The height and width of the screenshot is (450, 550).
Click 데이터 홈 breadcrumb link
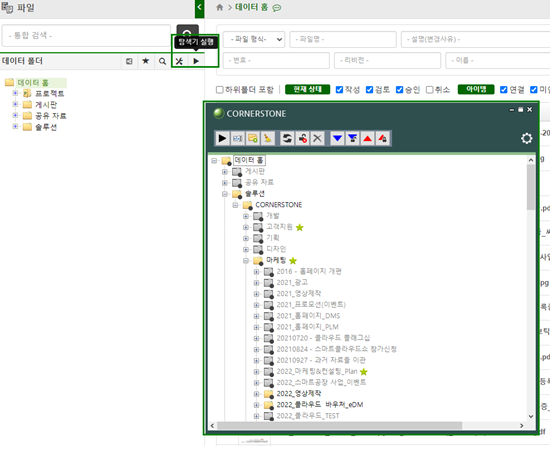[251, 7]
